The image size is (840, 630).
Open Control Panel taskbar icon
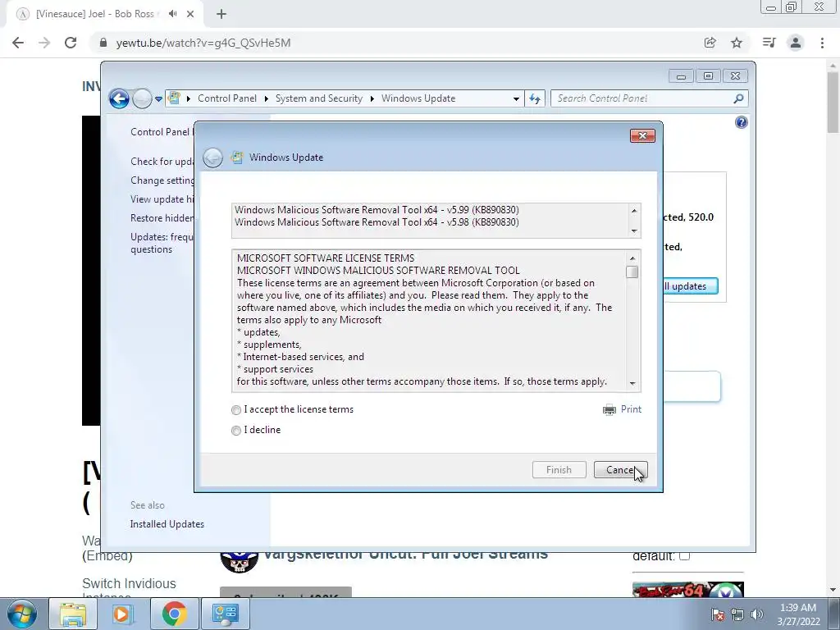click(x=225, y=614)
